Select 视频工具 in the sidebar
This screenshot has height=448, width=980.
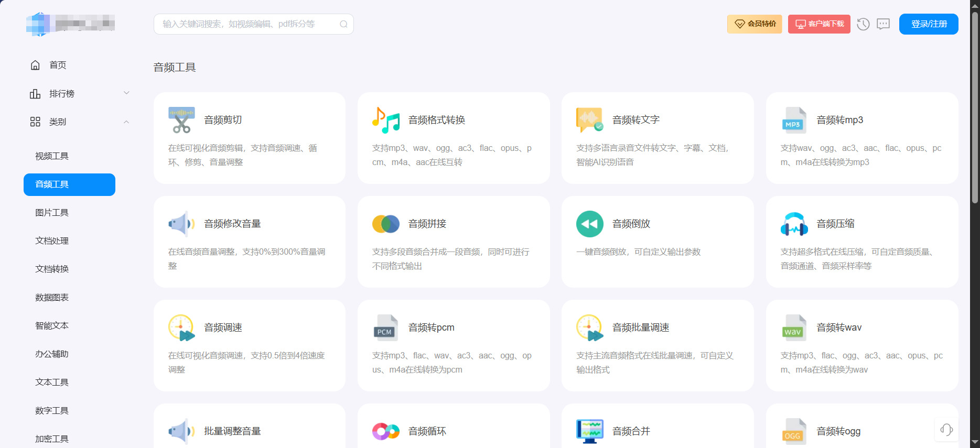(52, 156)
